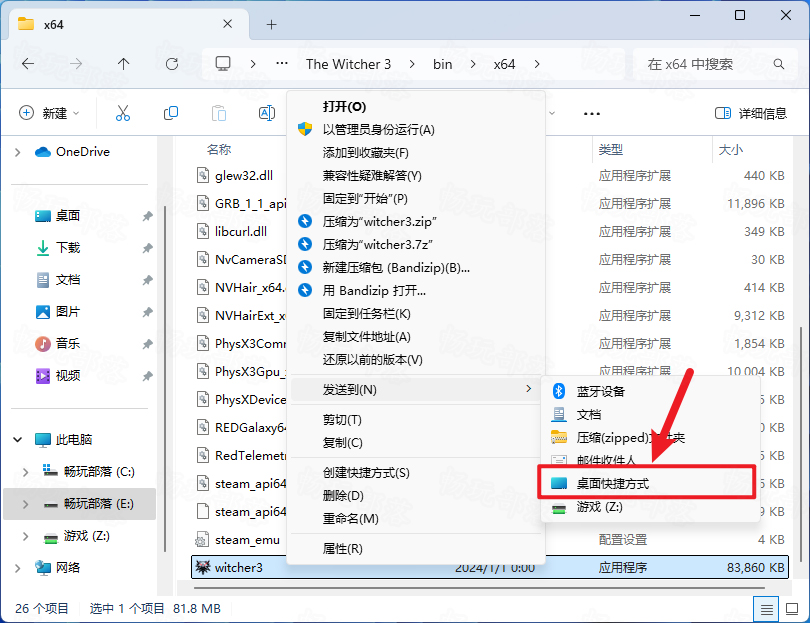Click the search magnifier icon

tap(778, 64)
